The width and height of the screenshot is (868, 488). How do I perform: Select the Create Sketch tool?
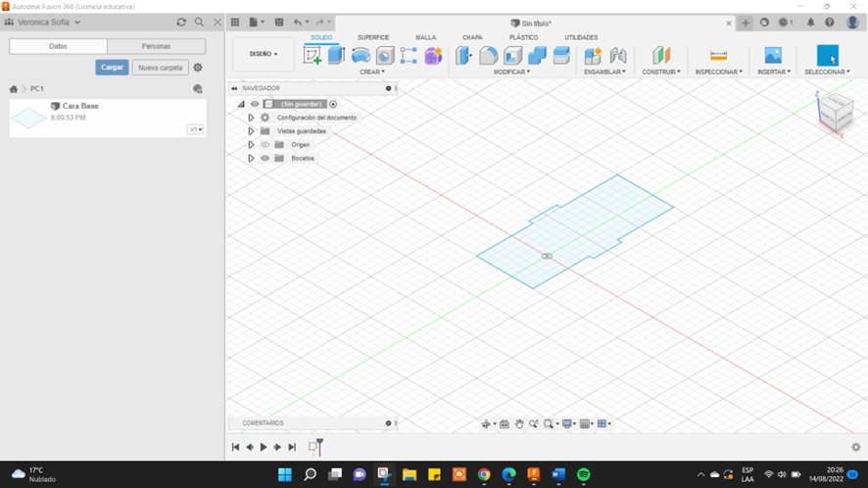point(313,56)
